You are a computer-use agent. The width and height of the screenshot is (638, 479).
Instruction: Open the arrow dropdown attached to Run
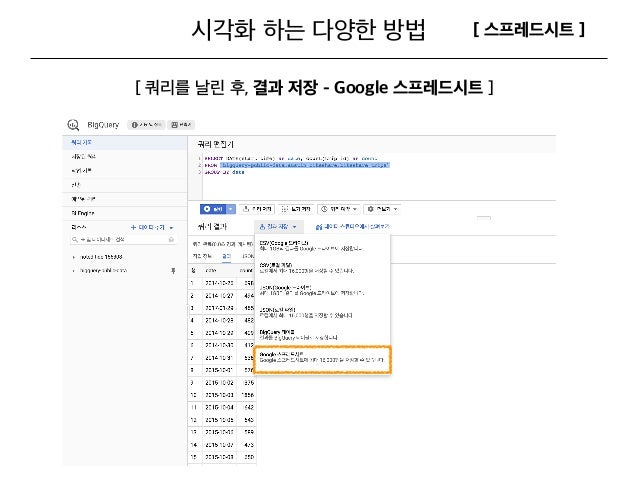(x=231, y=209)
